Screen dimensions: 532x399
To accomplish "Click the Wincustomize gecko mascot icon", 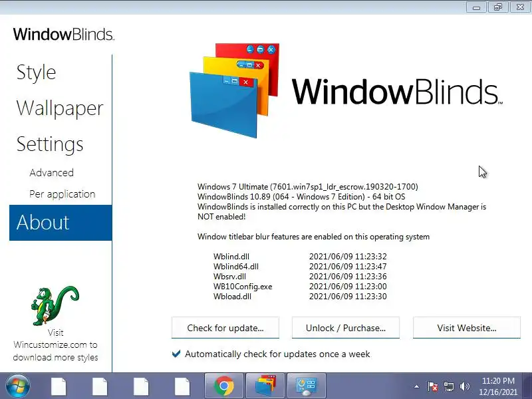I will (x=55, y=305).
